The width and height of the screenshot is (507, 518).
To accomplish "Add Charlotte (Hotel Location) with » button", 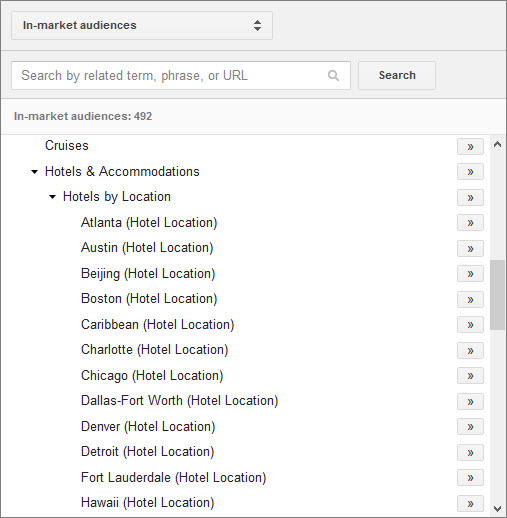I will pyautogui.click(x=470, y=351).
